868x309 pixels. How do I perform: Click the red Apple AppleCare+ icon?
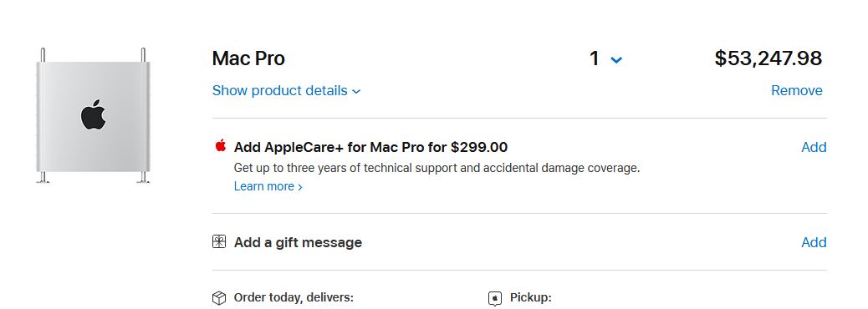pos(220,145)
